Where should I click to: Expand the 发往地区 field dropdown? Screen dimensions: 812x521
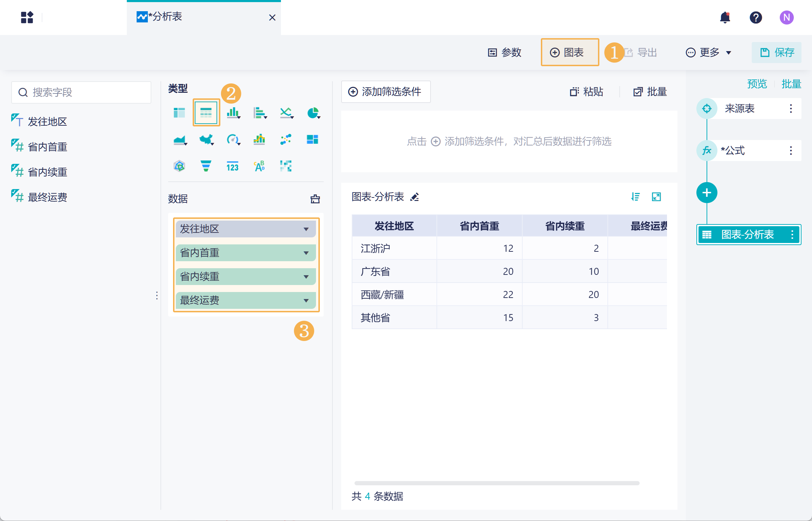pyautogui.click(x=306, y=229)
